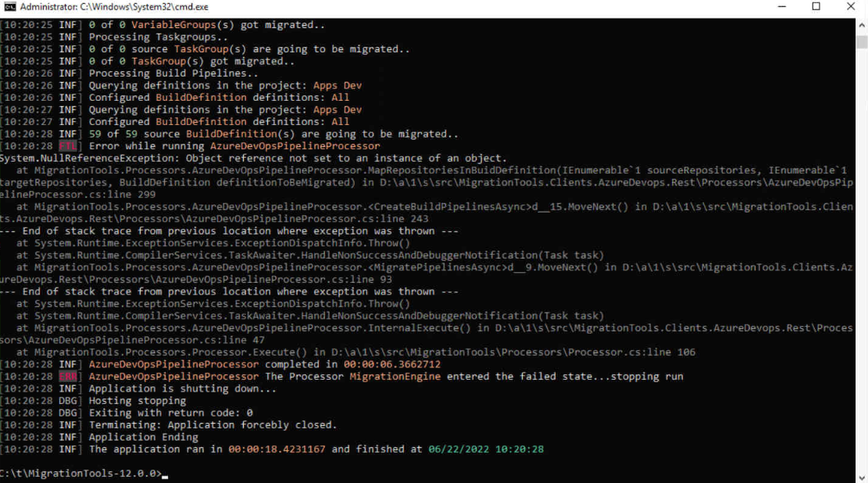Click 'System.NullReferenceException' error line
This screenshot has height=483, width=868.
[x=253, y=159]
